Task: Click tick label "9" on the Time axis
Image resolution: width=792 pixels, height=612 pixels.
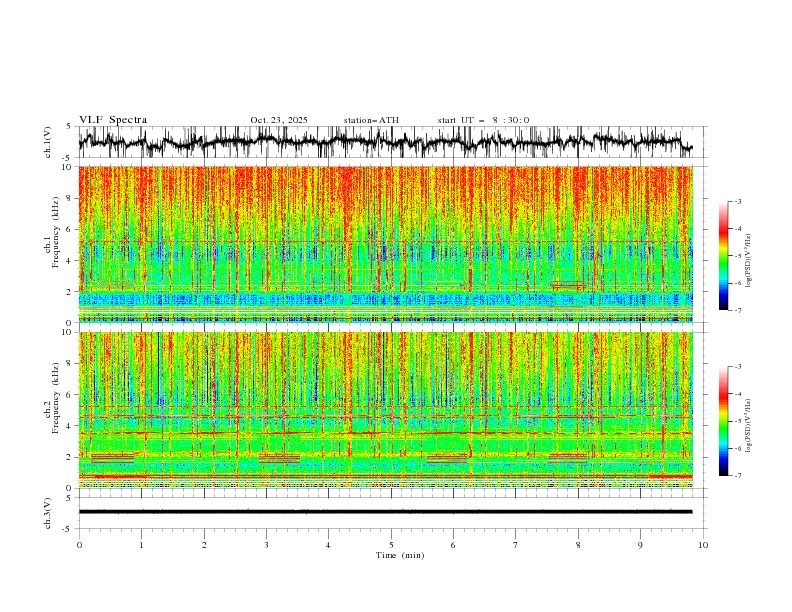Action: click(640, 545)
